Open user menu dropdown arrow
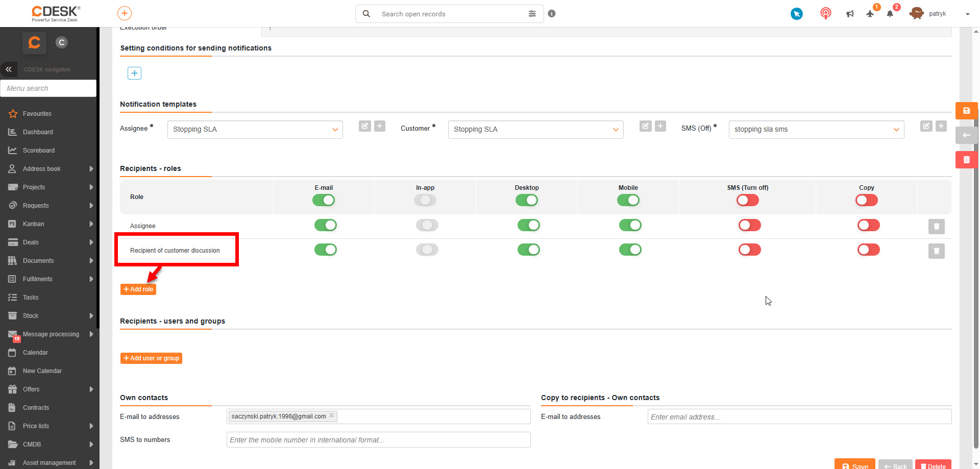The height and width of the screenshot is (469, 980). pos(967,14)
